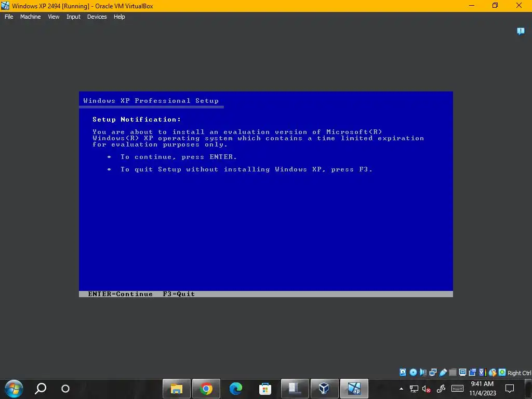
Task: Open the File menu
Action: click(x=9, y=17)
